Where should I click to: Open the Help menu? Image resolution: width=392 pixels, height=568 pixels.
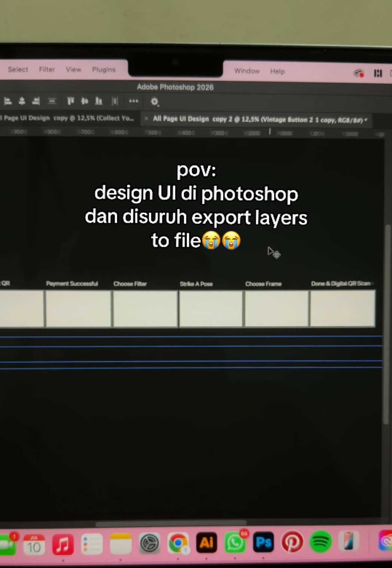[278, 71]
